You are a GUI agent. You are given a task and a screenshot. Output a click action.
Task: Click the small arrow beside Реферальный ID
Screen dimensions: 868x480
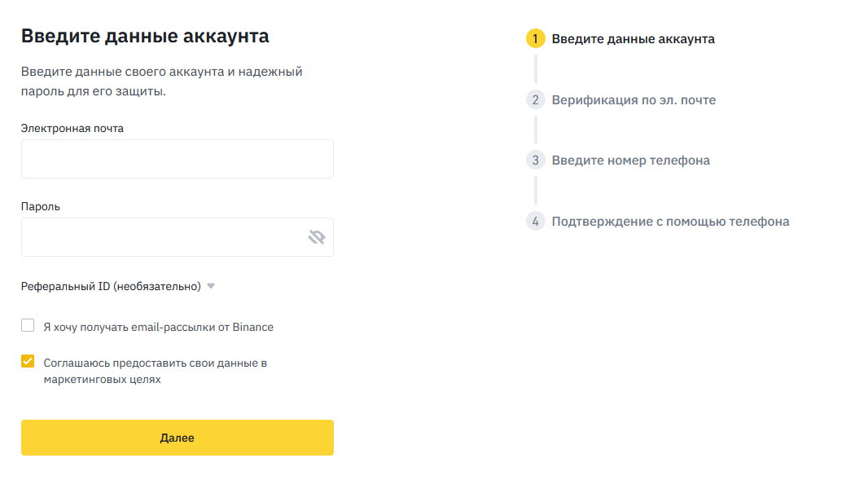[211, 286]
